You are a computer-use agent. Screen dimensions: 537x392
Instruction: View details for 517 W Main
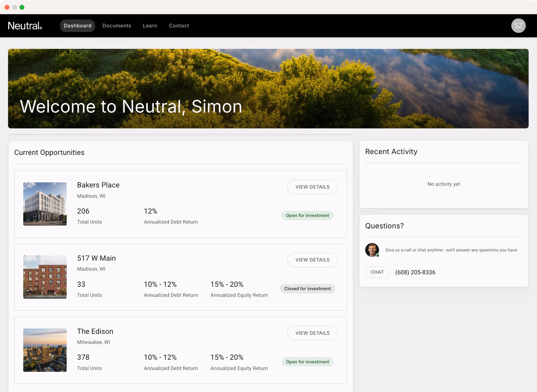pos(312,260)
